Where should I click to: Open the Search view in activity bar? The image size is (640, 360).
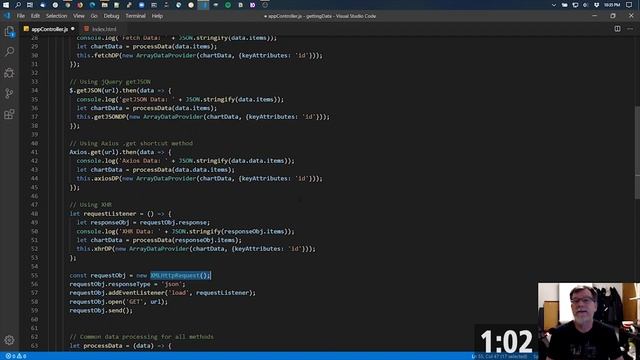[9, 51]
